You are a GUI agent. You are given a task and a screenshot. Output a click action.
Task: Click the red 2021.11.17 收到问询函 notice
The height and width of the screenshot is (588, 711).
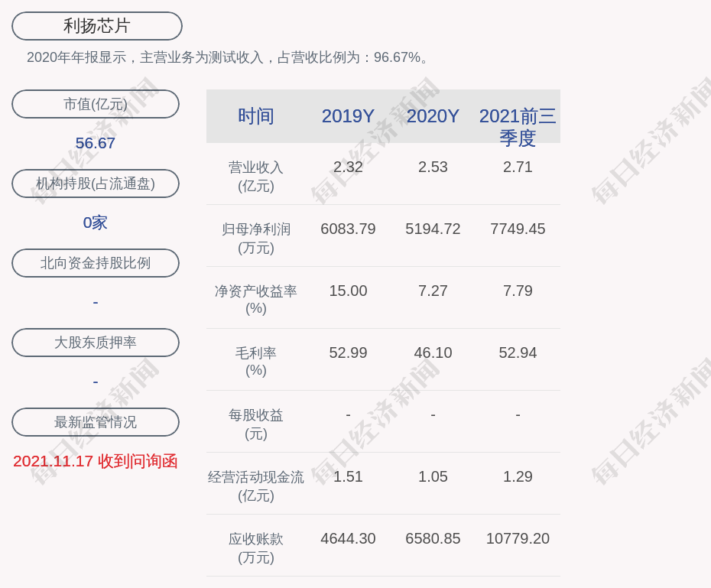click(96, 461)
